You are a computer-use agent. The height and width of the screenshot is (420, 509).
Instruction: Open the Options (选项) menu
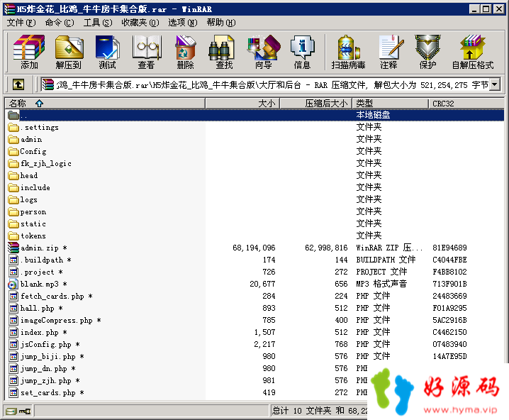183,23
